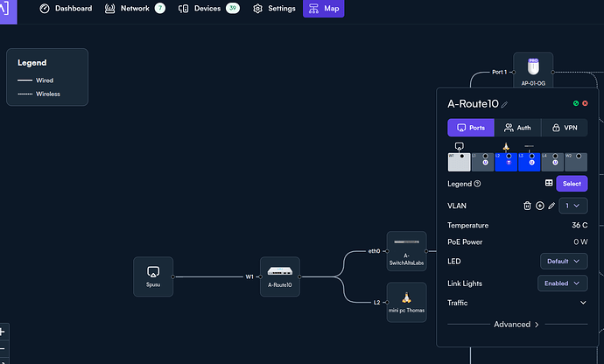This screenshot has height=364, width=604.
Task: Edit VLAN using the pencil icon
Action: click(x=551, y=206)
